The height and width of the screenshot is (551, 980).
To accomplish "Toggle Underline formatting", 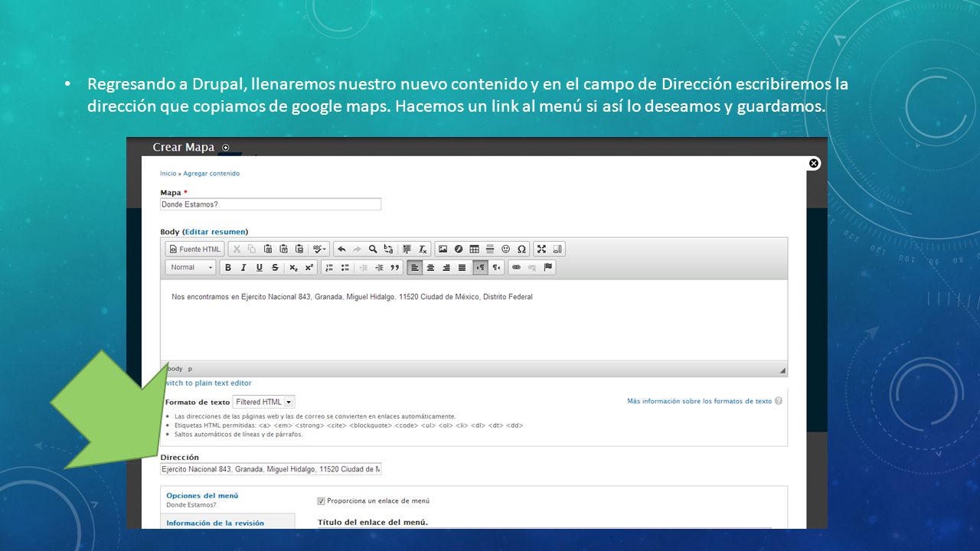I will point(259,267).
